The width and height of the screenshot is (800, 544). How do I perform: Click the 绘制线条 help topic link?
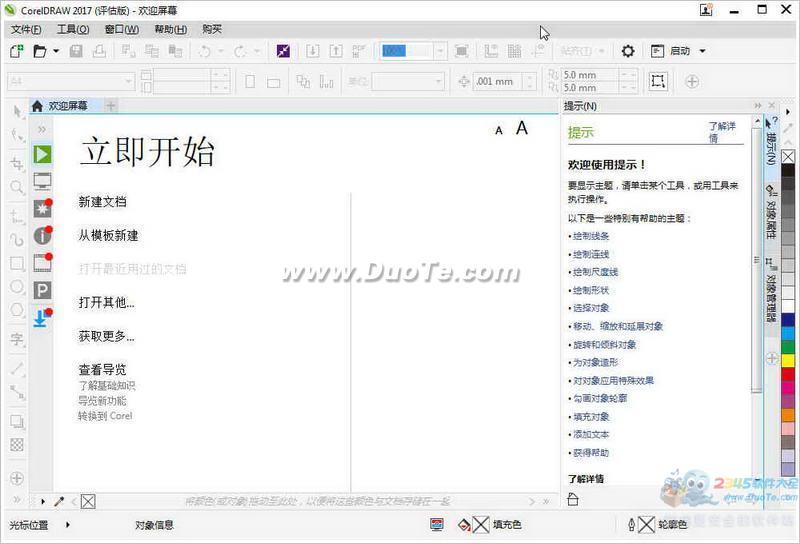pos(590,236)
